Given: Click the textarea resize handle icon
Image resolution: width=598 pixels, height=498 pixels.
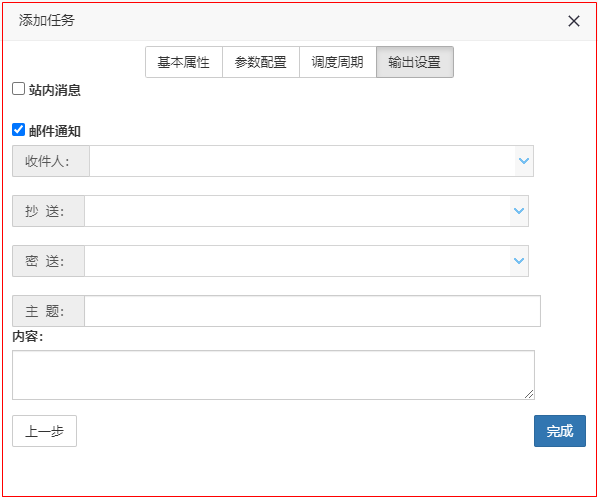Looking at the screenshot, I should click(529, 394).
